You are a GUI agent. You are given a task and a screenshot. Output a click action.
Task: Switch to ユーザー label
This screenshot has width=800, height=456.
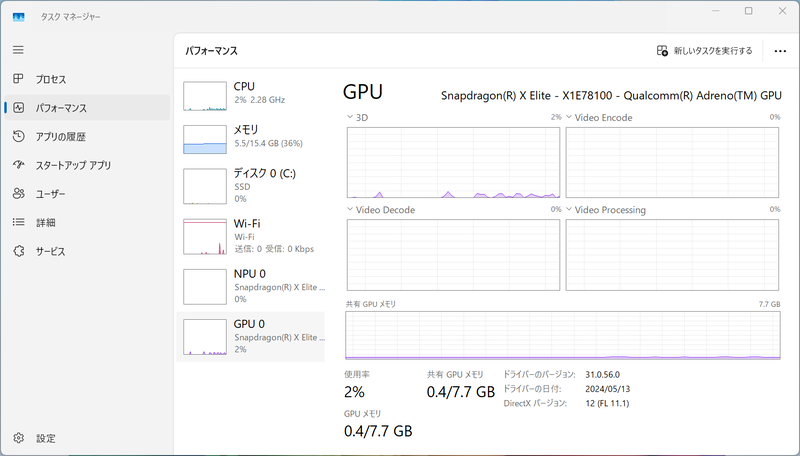point(50,194)
